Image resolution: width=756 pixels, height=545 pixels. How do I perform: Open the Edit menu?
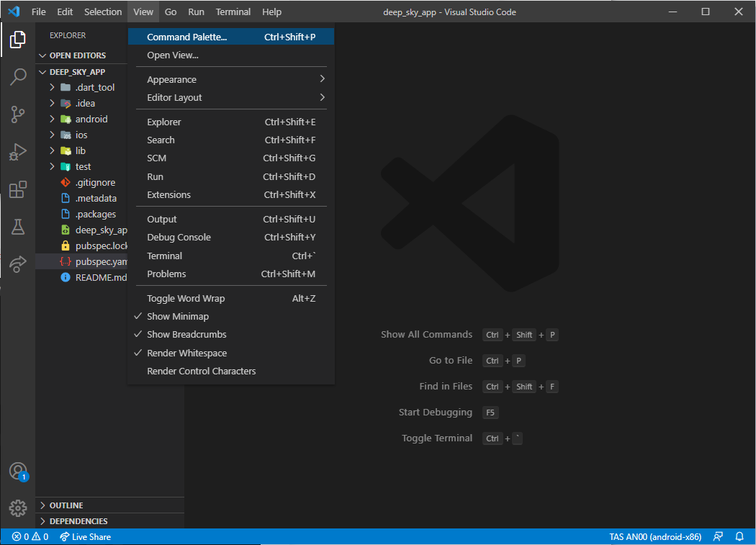point(65,12)
